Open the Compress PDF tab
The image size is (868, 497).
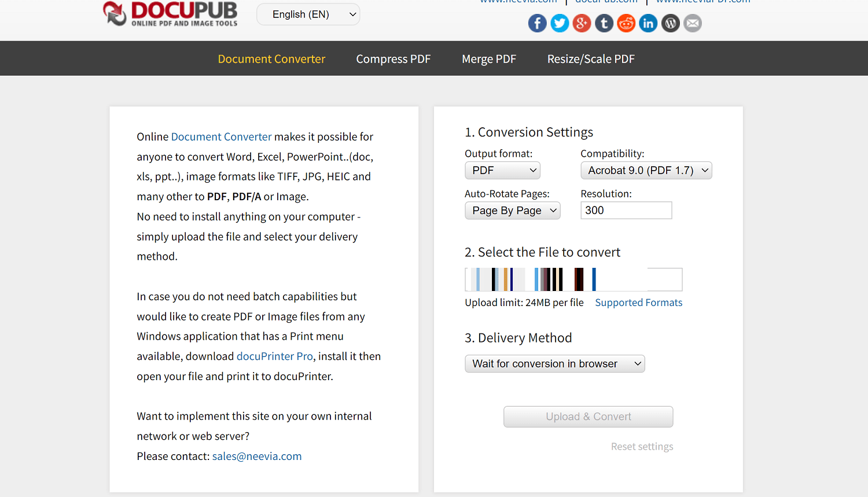(393, 59)
